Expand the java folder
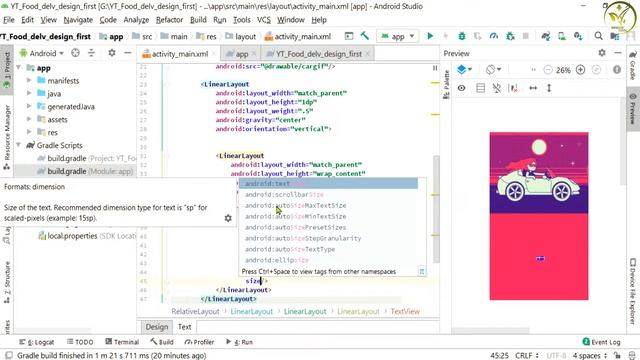640x360 pixels. (x=29, y=93)
